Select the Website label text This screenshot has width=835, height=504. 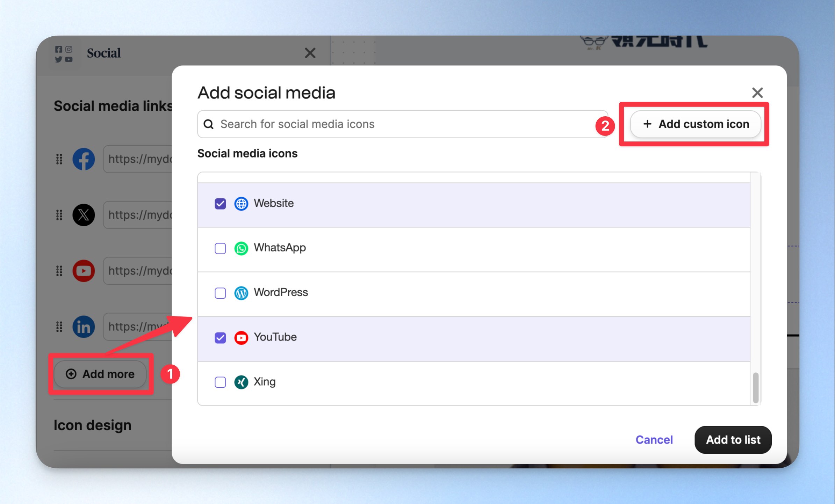tap(274, 203)
